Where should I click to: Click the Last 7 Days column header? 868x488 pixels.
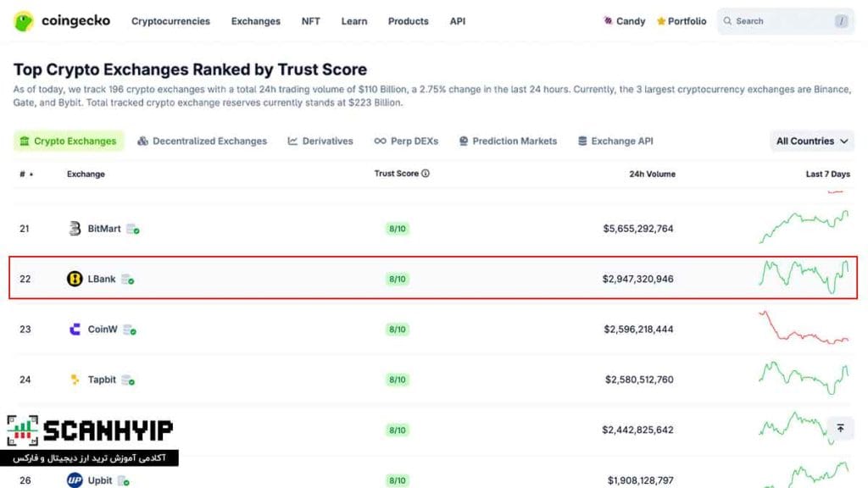827,174
